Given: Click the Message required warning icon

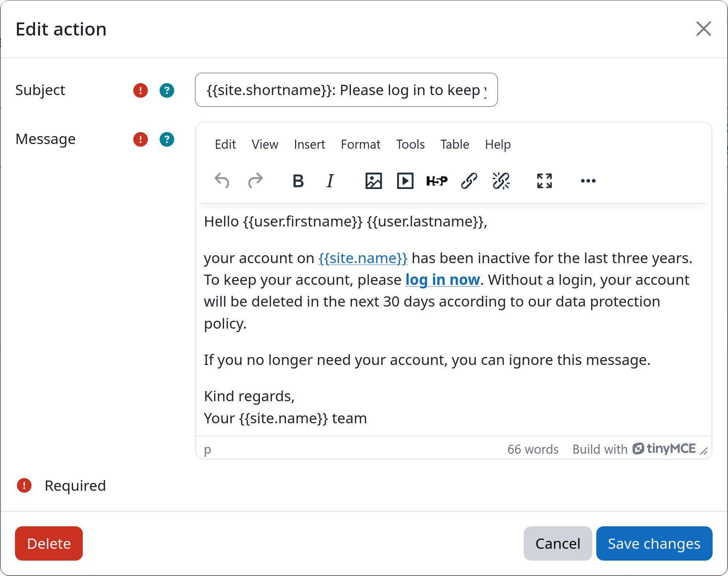Looking at the screenshot, I should point(140,139).
